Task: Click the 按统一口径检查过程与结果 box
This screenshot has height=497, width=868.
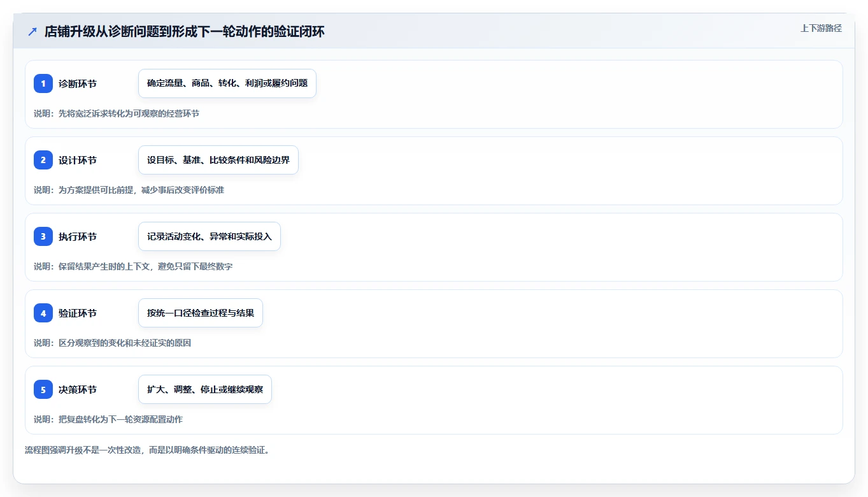Action: click(201, 313)
